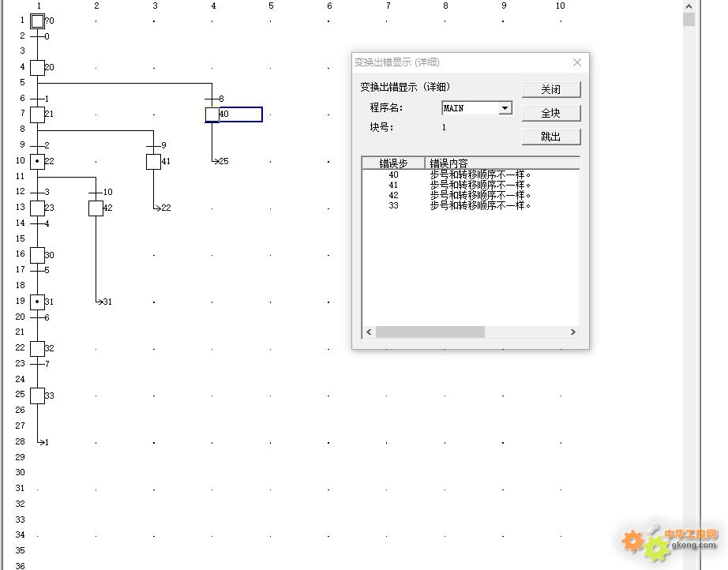The image size is (728, 570).
Task: Click transition 4 below step 23
Action: tap(40, 223)
